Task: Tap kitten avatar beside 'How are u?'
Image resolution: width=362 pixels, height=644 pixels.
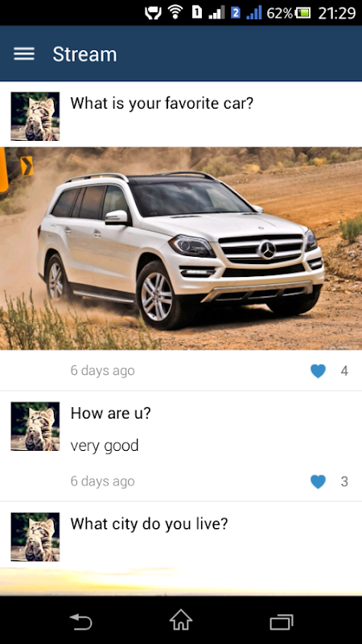Action: click(35, 427)
